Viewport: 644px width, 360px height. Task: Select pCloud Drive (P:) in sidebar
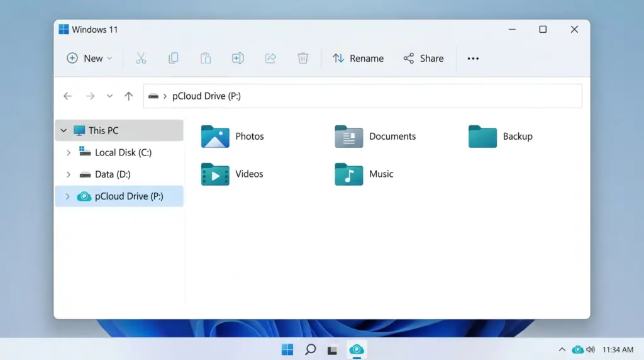tap(119, 196)
